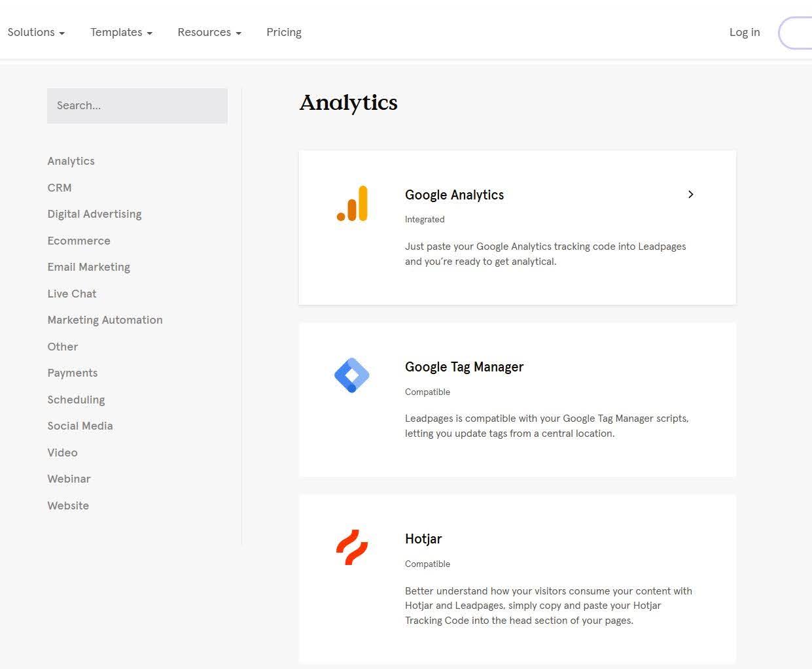Select the Ecommerce category
Viewport: 812px width, 669px height.
(x=79, y=241)
